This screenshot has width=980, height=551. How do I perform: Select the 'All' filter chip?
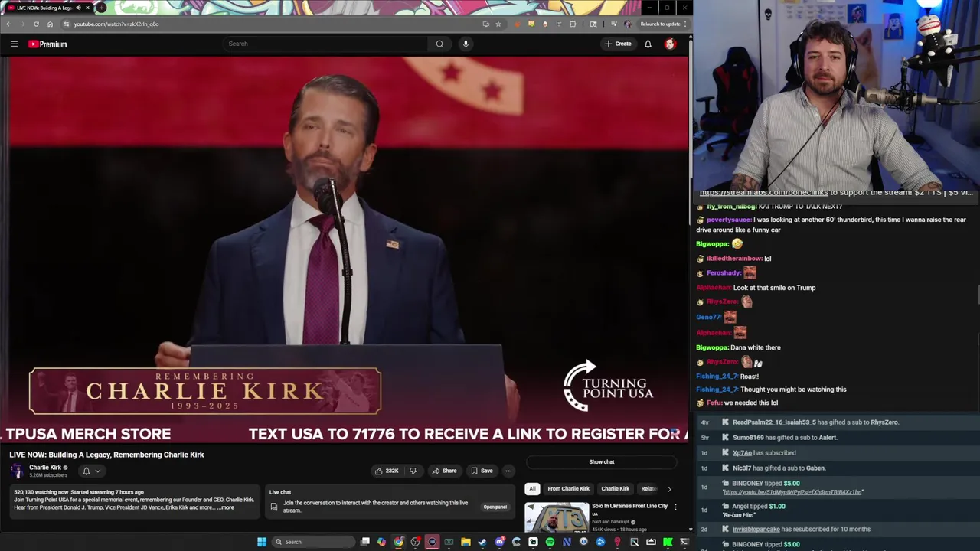(x=532, y=489)
